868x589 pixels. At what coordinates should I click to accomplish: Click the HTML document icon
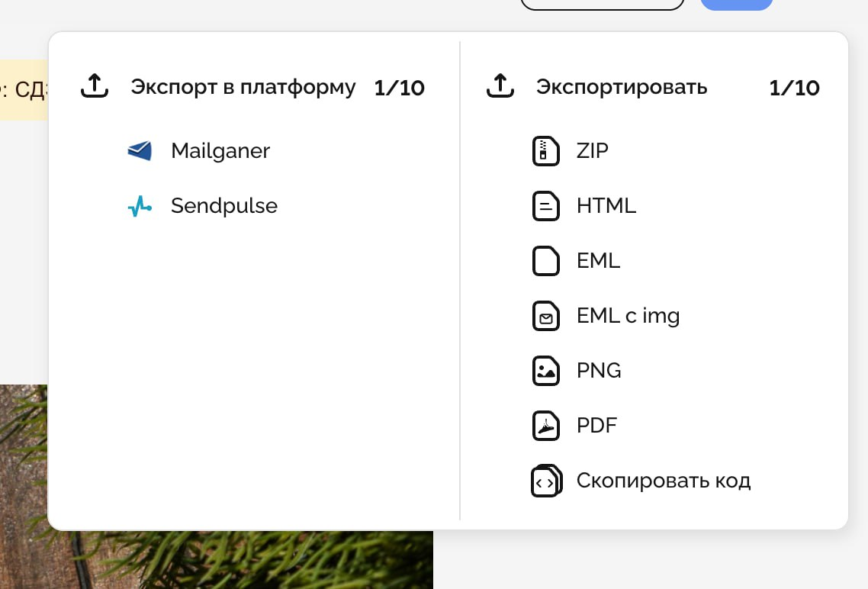click(545, 206)
